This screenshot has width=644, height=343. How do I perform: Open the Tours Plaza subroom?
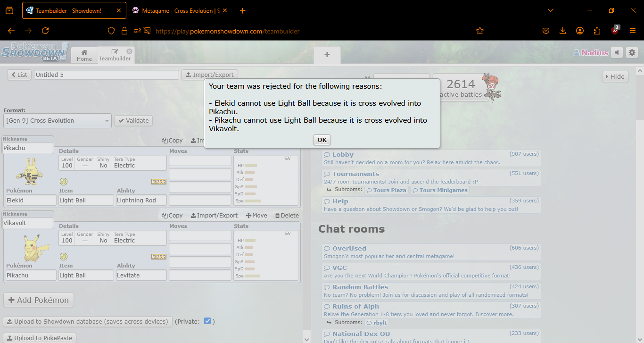click(x=386, y=190)
